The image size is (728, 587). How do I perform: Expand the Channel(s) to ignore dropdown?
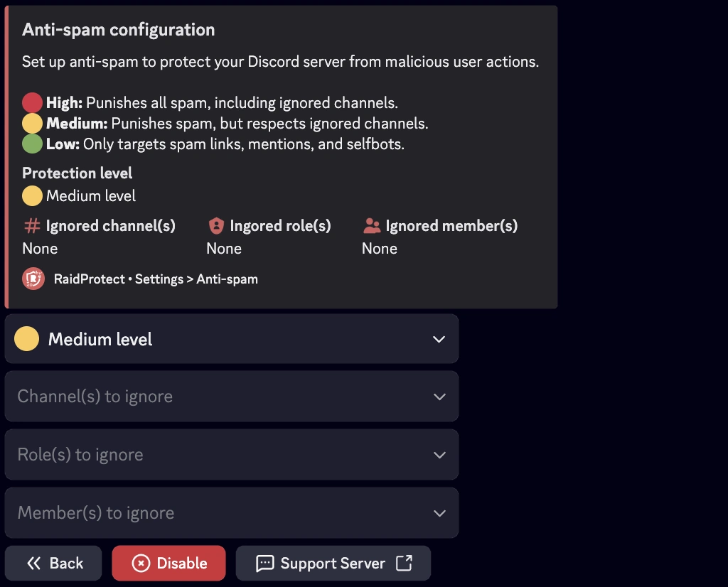(232, 397)
